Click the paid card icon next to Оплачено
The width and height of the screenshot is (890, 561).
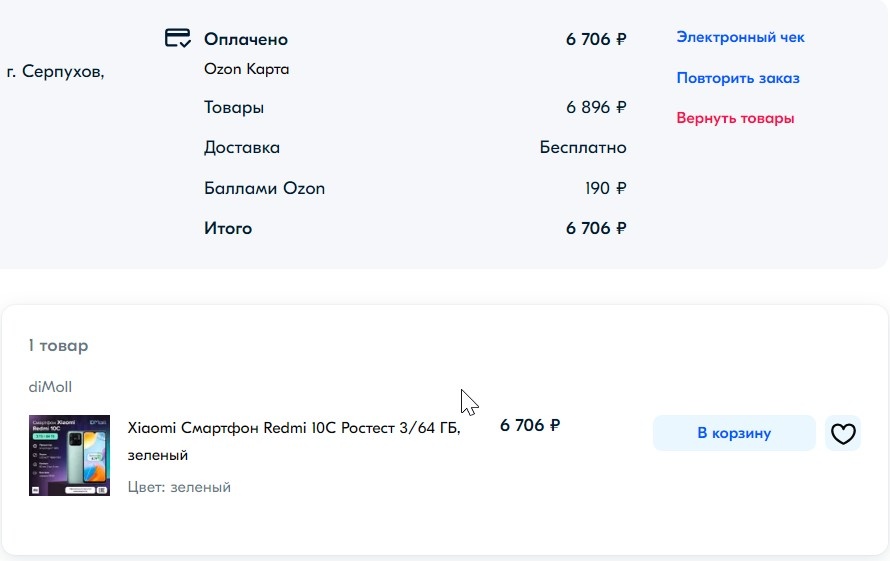(177, 38)
